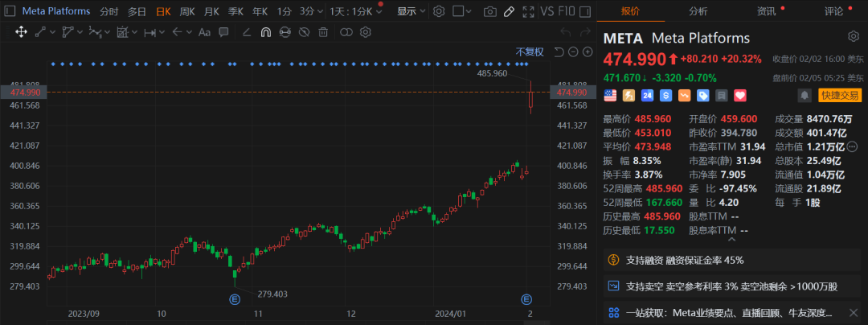Image resolution: width=868 pixels, height=325 pixels.
Task: Click the F10 company info button
Action: pos(566,11)
